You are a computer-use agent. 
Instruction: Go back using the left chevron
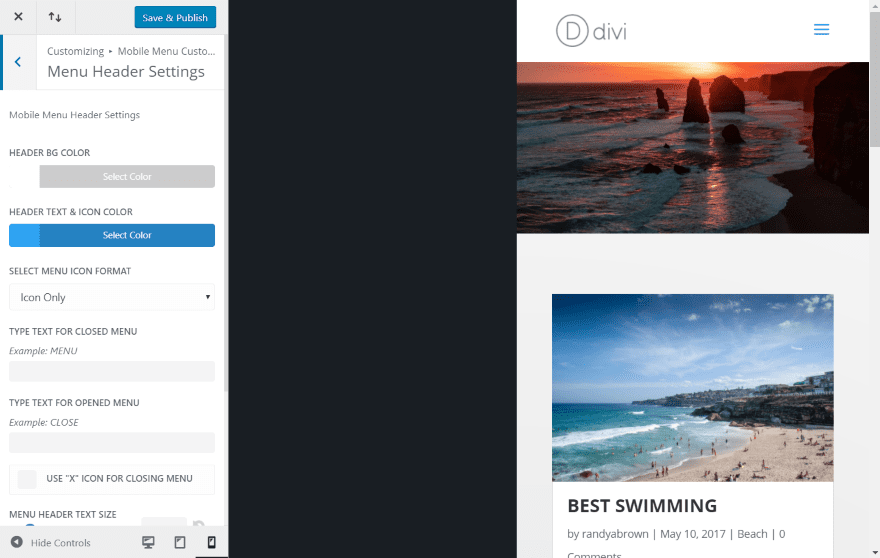(x=18, y=62)
